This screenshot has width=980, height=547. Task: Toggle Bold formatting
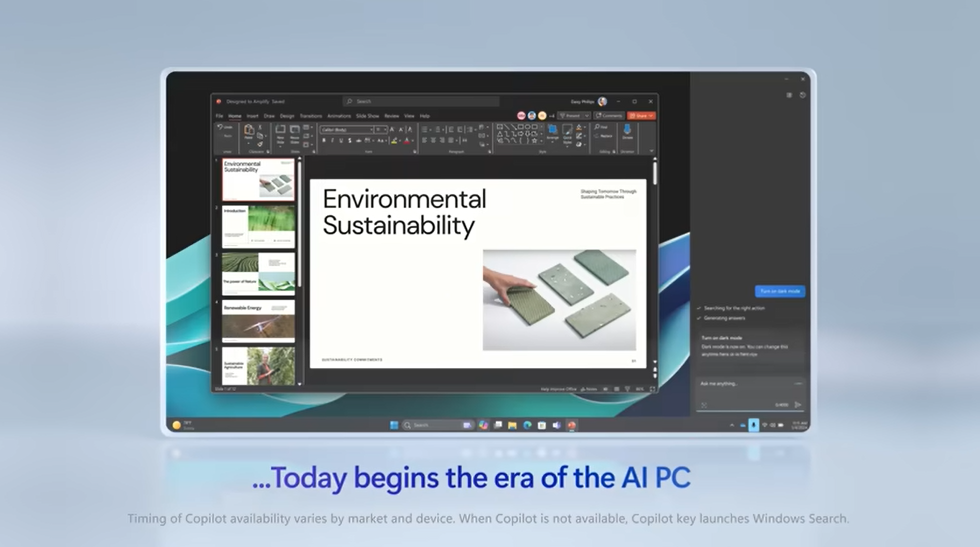pos(324,140)
